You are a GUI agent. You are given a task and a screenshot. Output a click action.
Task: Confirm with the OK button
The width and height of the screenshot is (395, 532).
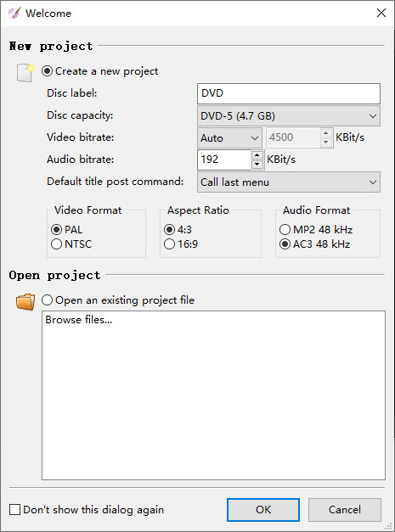point(263,510)
